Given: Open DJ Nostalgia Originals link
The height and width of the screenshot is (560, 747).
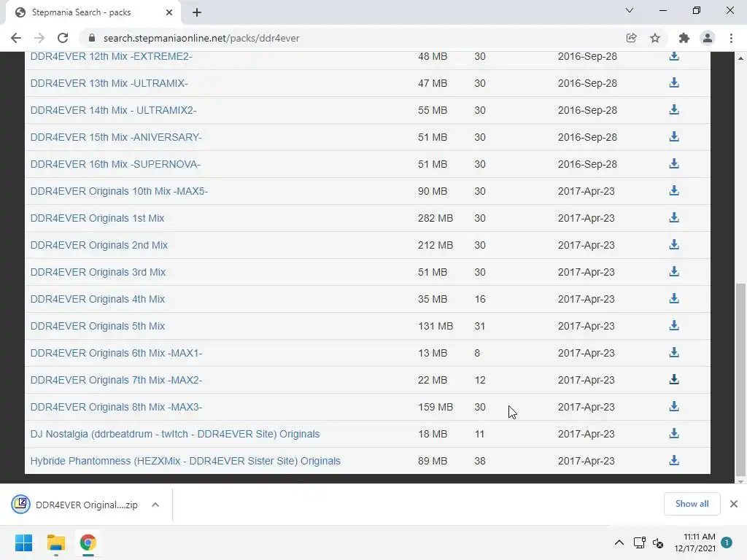Looking at the screenshot, I should 175,434.
